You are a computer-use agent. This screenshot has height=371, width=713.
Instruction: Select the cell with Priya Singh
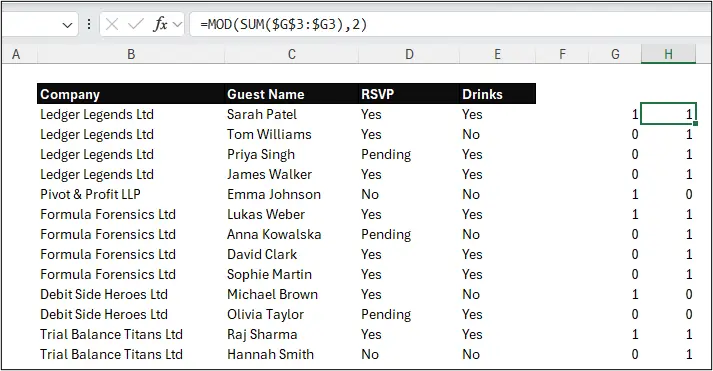[x=291, y=154]
